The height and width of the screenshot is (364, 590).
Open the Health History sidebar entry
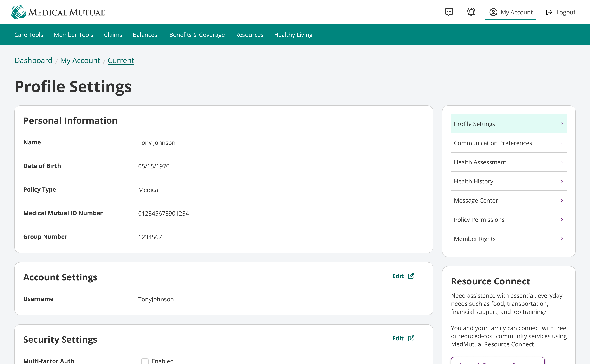[473, 181]
